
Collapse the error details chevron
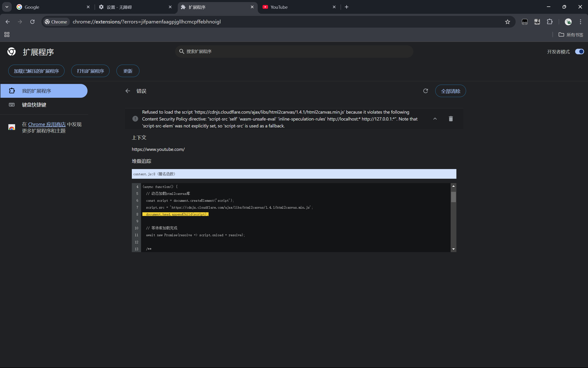click(435, 118)
